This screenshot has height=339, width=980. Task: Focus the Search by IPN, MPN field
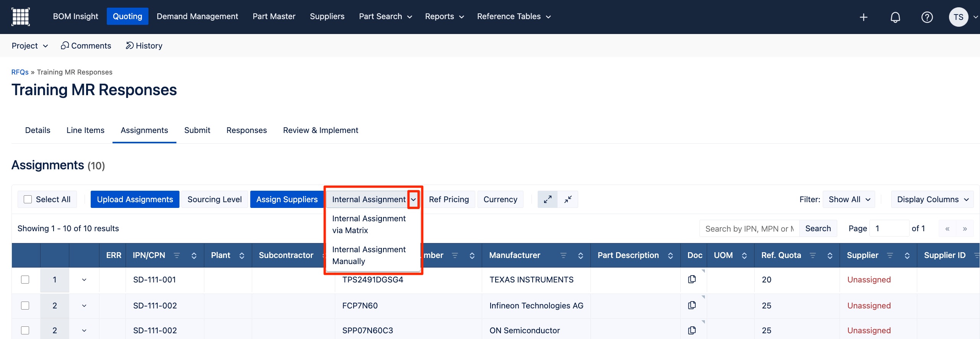click(749, 229)
